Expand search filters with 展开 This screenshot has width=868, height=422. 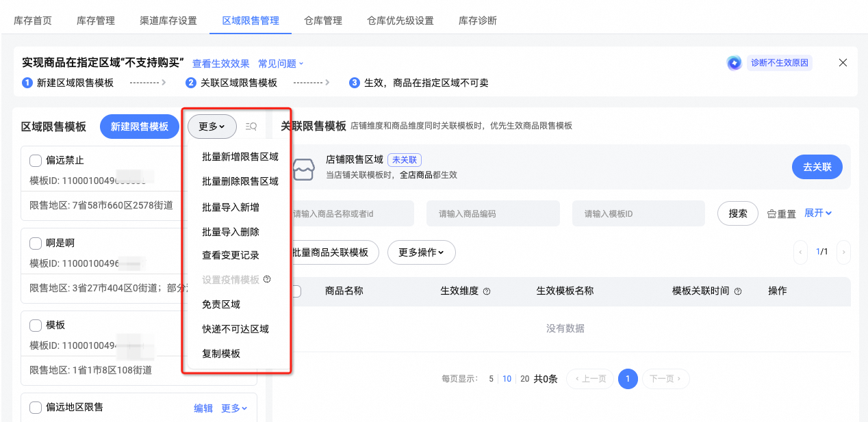coord(818,213)
